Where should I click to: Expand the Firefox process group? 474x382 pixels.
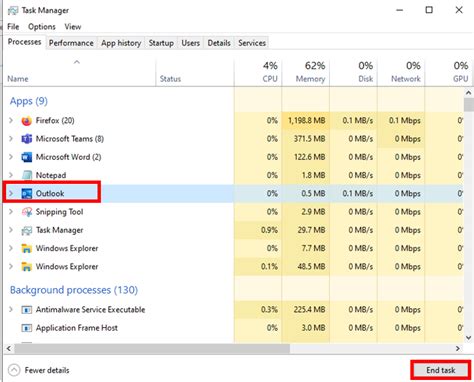tap(11, 120)
